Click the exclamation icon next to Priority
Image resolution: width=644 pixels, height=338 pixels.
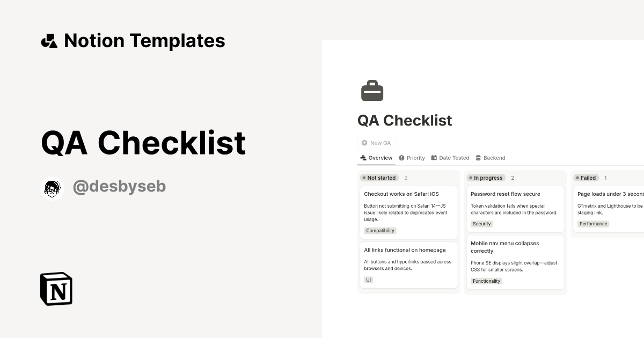coord(401,158)
